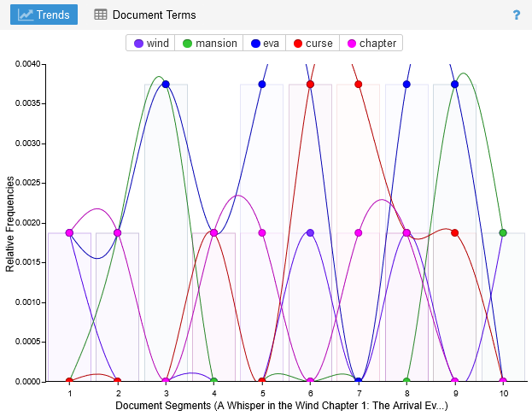This screenshot has height=416, width=532.
Task: Toggle the curse legend item
Action: [313, 43]
